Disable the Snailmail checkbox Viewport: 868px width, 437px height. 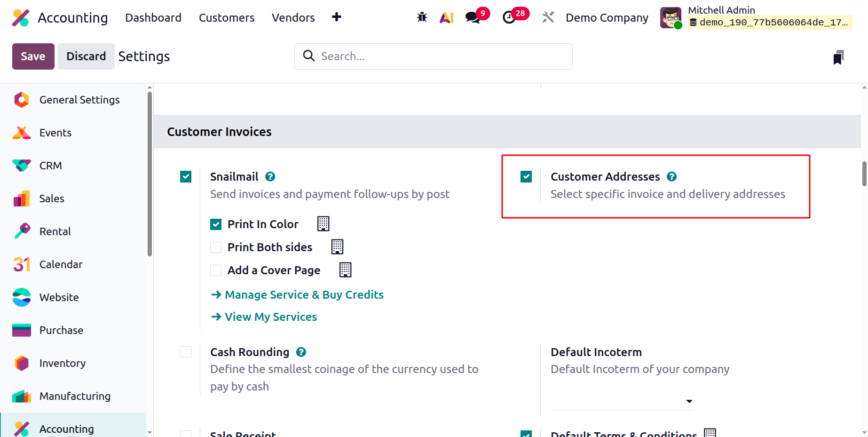[186, 176]
